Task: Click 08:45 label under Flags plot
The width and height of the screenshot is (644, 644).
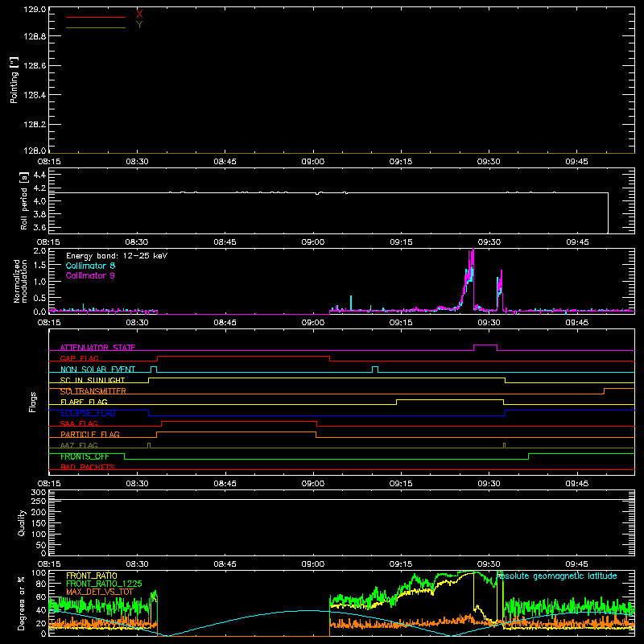Action: tap(225, 484)
